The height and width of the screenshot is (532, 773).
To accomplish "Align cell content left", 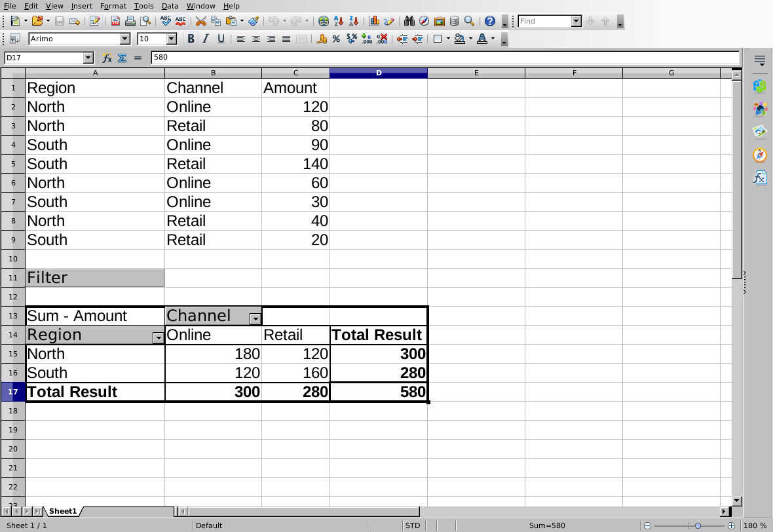I will pyautogui.click(x=240, y=39).
